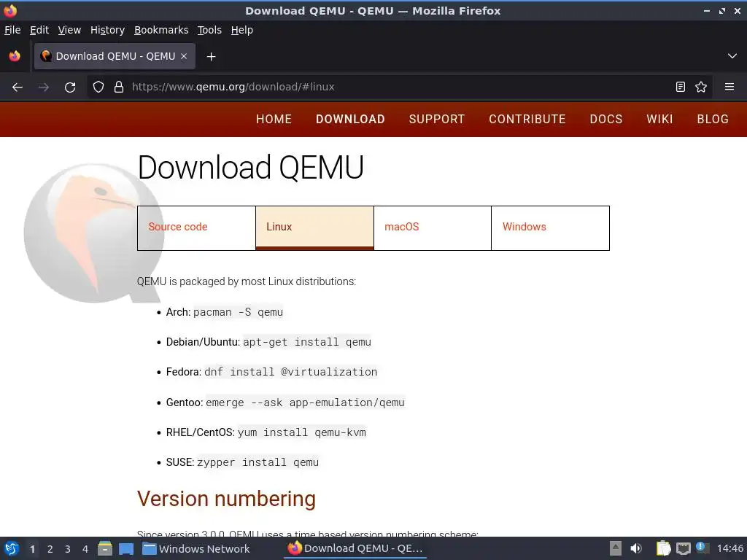Image resolution: width=747 pixels, height=560 pixels.
Task: Click the 'dnf install @virtualization' command
Action: (290, 372)
